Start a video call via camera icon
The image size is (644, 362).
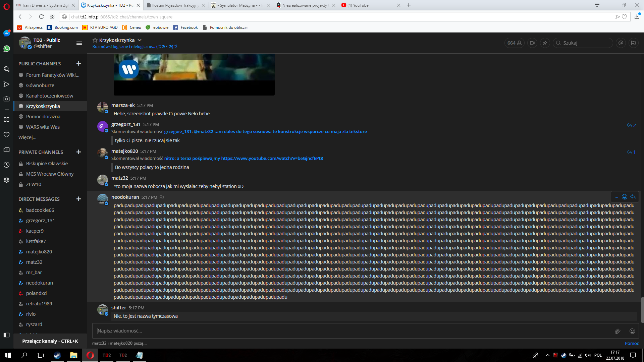point(532,43)
